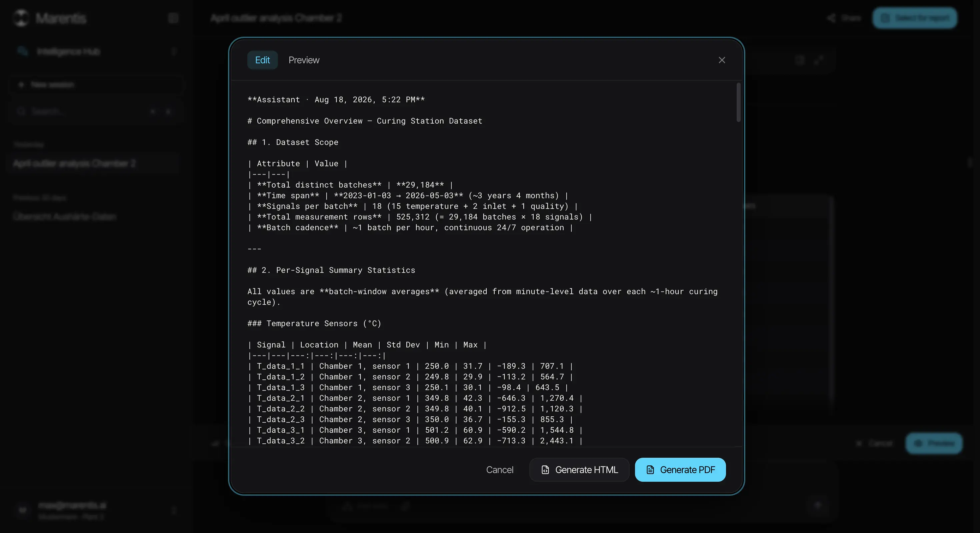Click the T_data_1_3 table row
Viewport: 980px width, 533px height.
[x=408, y=387]
